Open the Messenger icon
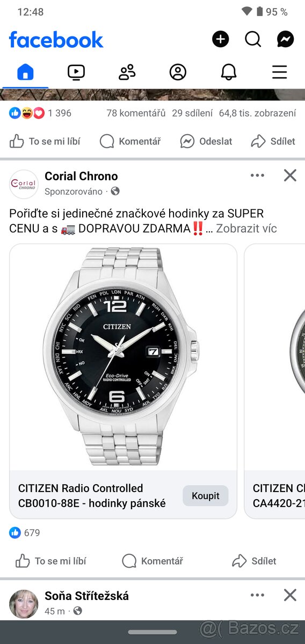 (x=285, y=39)
